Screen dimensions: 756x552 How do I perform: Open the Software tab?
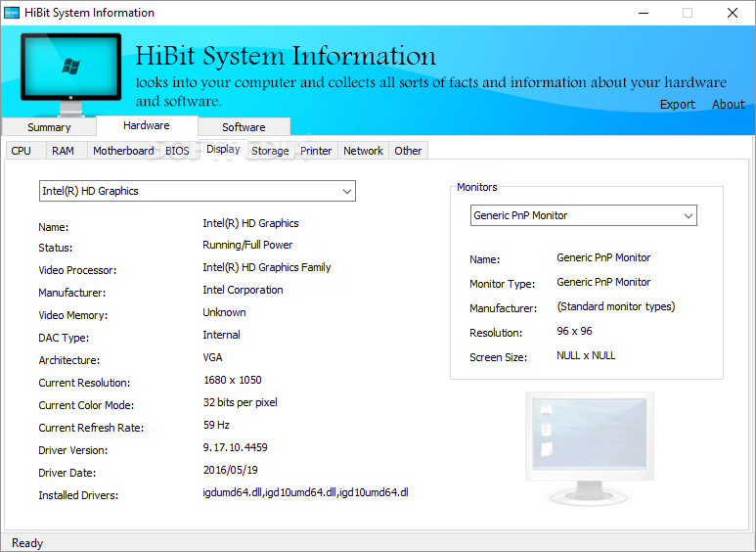[x=244, y=127]
